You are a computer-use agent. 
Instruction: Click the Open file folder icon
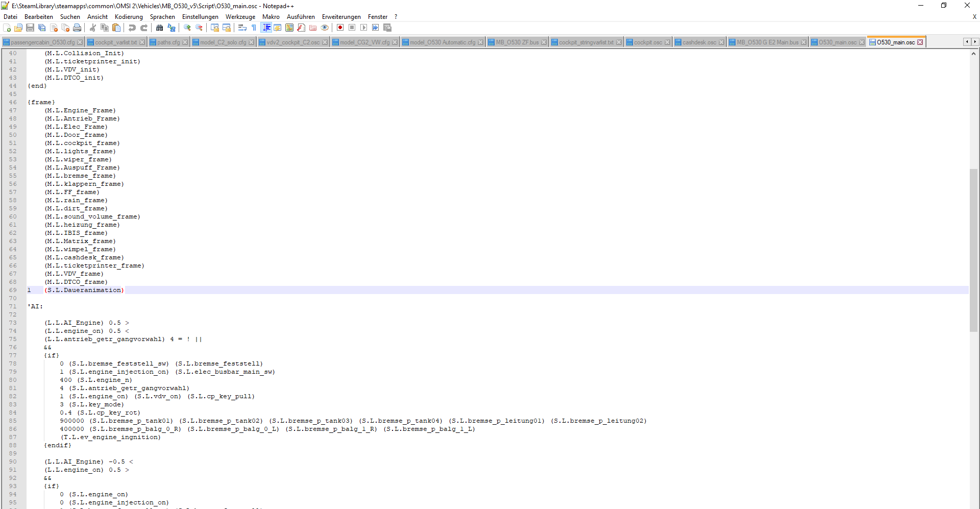18,28
